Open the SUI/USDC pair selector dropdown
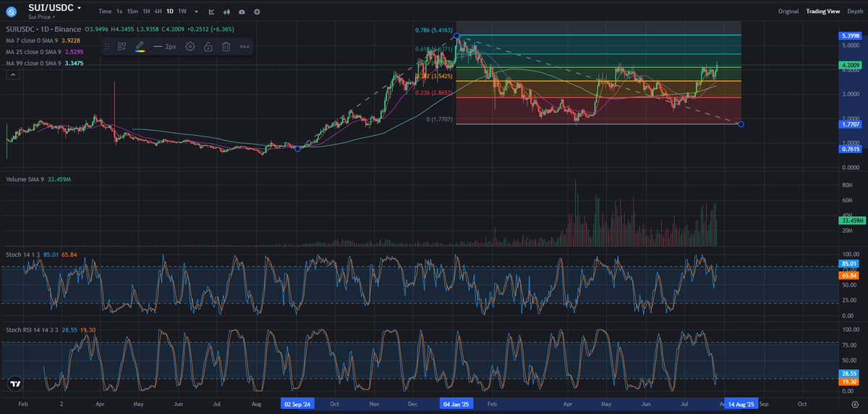Screen dimensions: 868x414 [55, 8]
